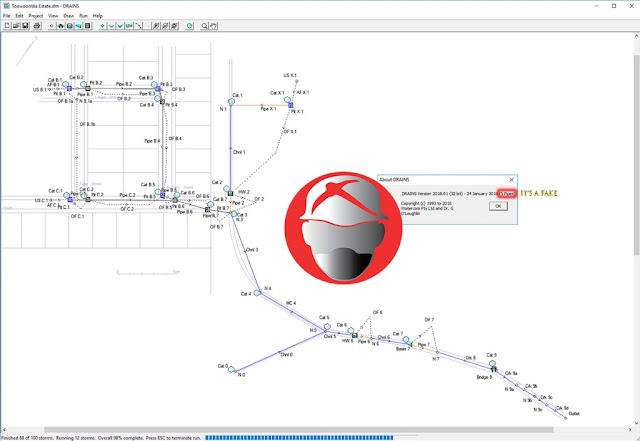The height and width of the screenshot is (441, 640).
Task: Click the 'OF B.1b' overflow label
Action: pyautogui.click(x=87, y=124)
